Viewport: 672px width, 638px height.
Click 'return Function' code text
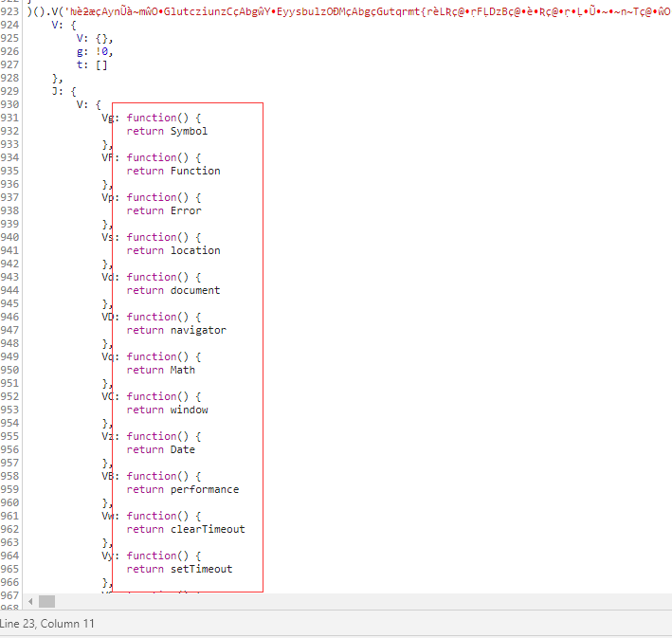tap(173, 171)
